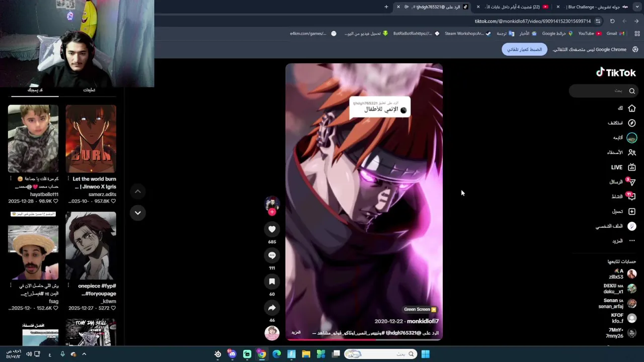Expand Chrome tab search dropdown
644x362 pixels.
(637, 7)
